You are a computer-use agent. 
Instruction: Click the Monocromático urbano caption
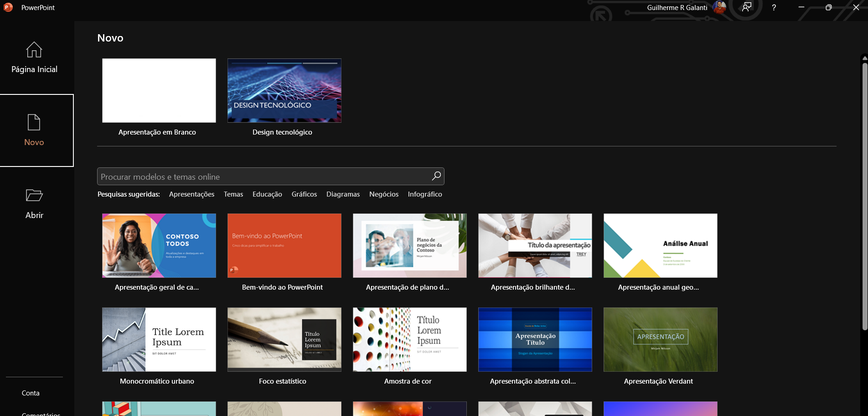157,381
